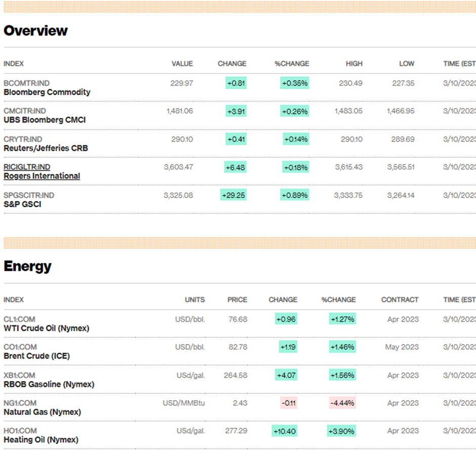The image size is (476, 459).
Task: Open the Natural Gas (Nymex) link
Action: tap(42, 412)
